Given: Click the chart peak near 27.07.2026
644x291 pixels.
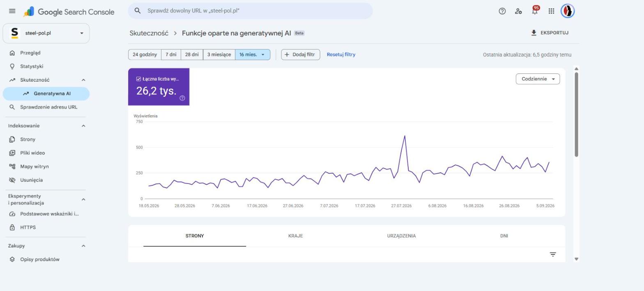Looking at the screenshot, I should pyautogui.click(x=405, y=136).
